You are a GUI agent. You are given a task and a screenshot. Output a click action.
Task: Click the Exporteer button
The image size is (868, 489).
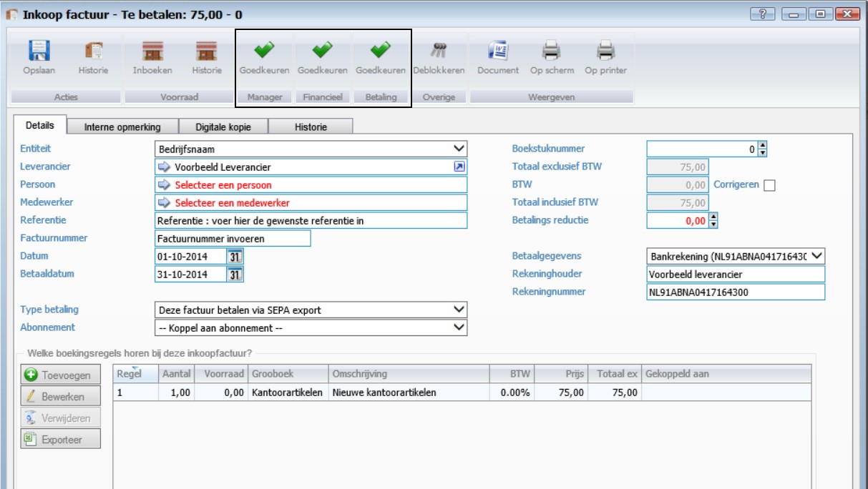pos(60,439)
